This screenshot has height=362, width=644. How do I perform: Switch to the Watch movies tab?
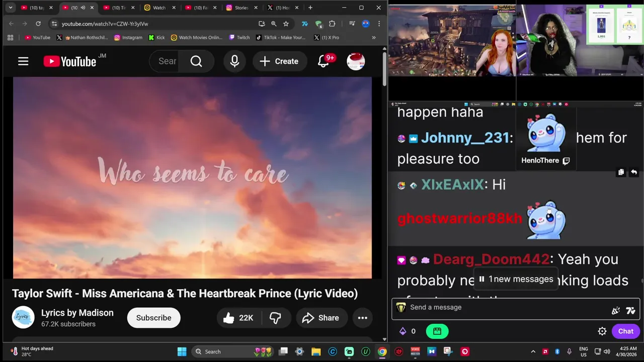(159, 8)
